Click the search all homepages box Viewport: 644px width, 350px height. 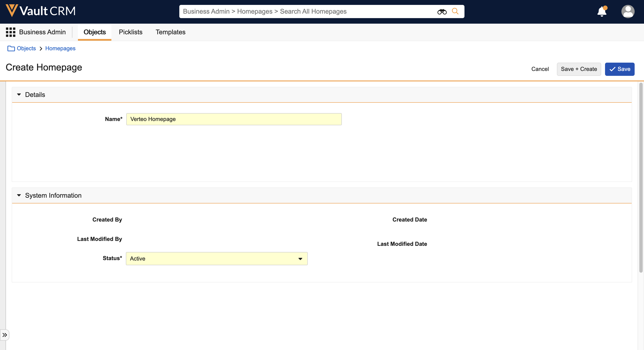point(308,12)
